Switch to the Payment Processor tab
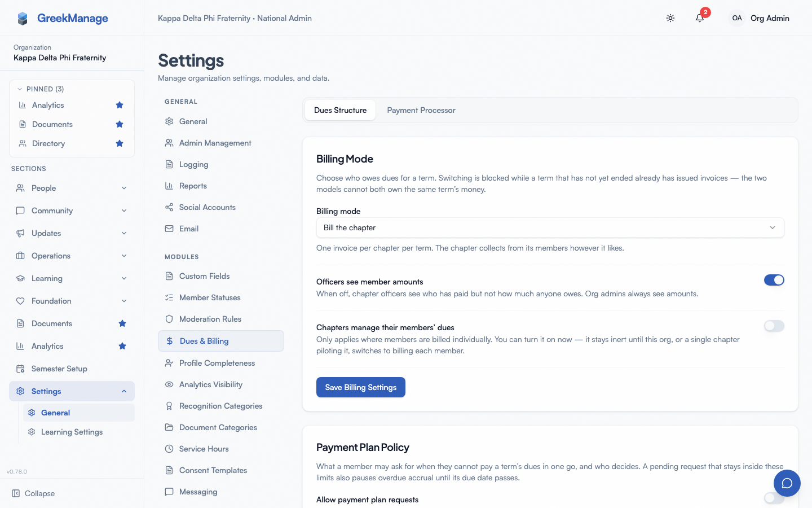Viewport: 812px width, 508px height. [421, 110]
